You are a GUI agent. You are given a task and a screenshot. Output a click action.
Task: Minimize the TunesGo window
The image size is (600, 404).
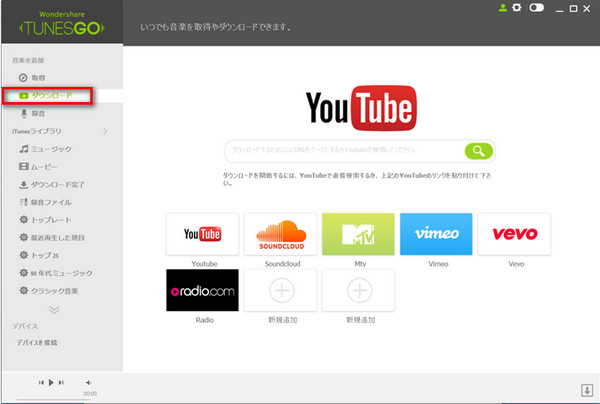click(x=559, y=9)
